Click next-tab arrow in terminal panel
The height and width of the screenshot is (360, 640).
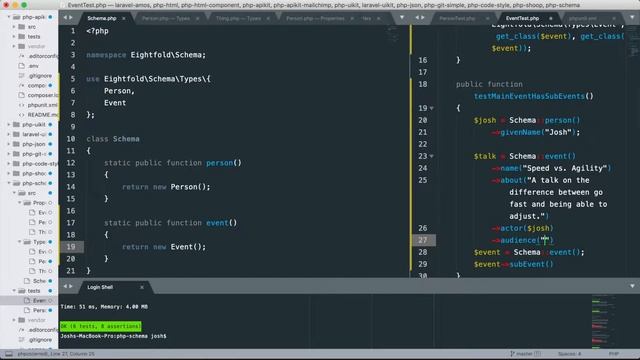click(71, 287)
